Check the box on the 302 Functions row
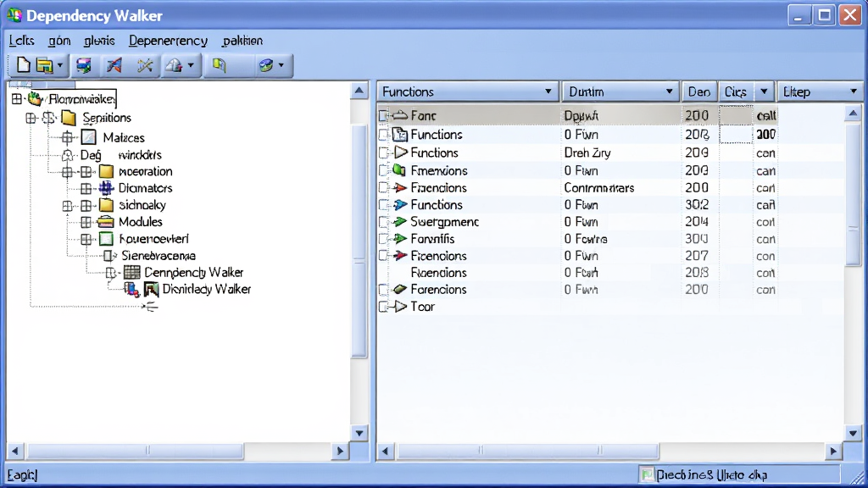The width and height of the screenshot is (868, 488). coord(383,205)
